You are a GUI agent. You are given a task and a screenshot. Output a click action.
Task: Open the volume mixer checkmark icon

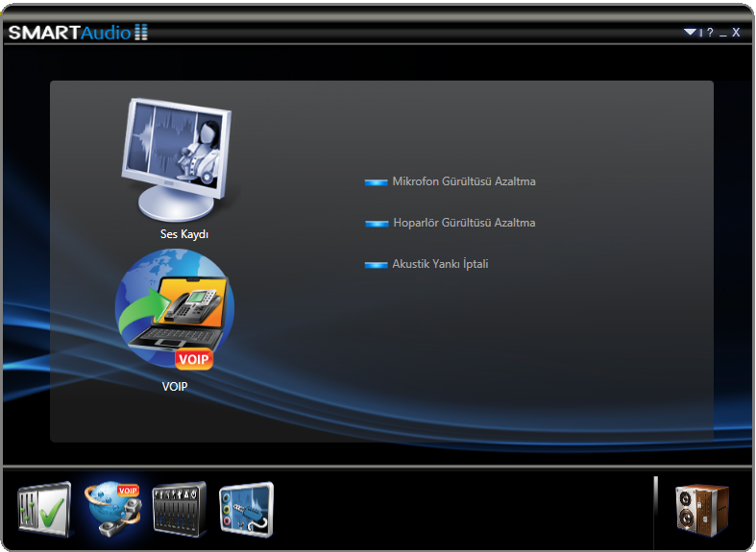pos(45,510)
